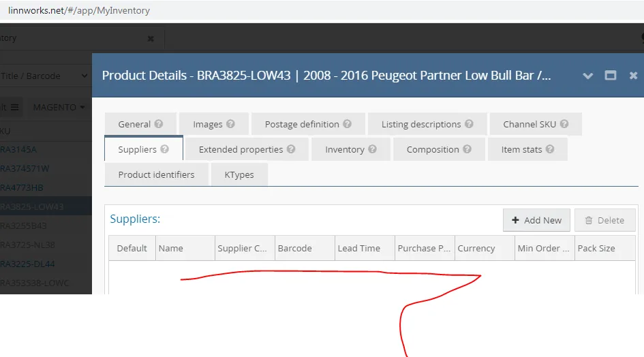Sort by the Currency column header
Image resolution: width=644 pixels, height=357 pixels.
point(485,248)
